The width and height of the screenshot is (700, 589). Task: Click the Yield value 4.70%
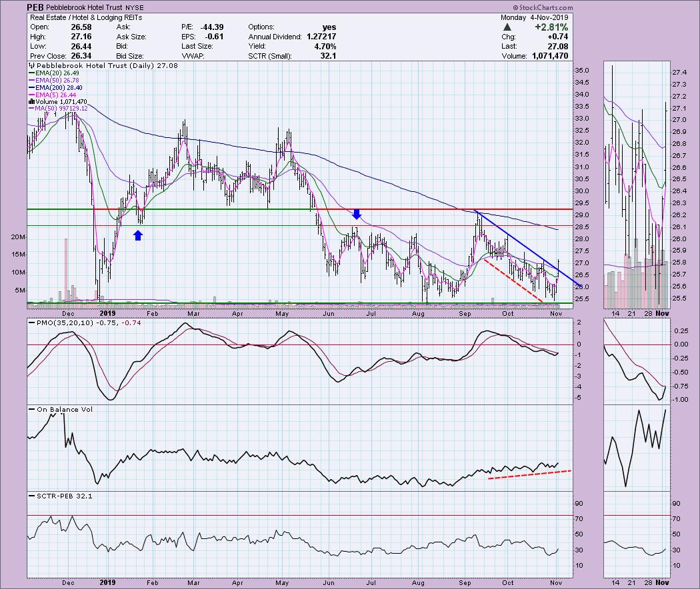coord(325,47)
